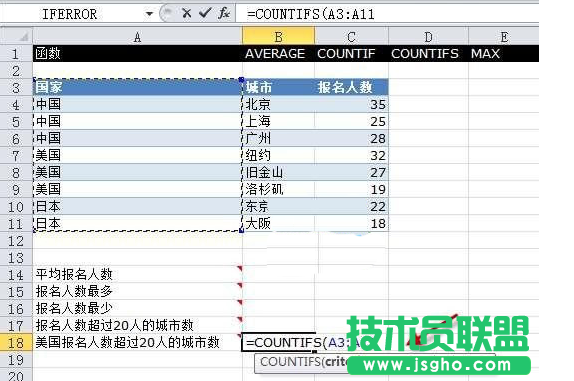The width and height of the screenshot is (574, 381).
Task: Click the value 27 in column C
Action: coord(351,172)
